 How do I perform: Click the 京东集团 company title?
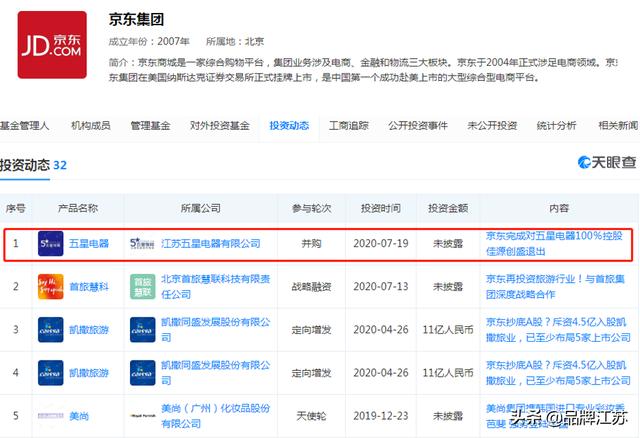pyautogui.click(x=136, y=20)
